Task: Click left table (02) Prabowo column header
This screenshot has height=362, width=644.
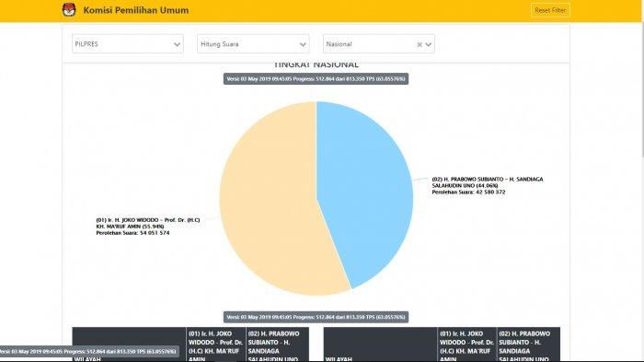Action: (277, 344)
